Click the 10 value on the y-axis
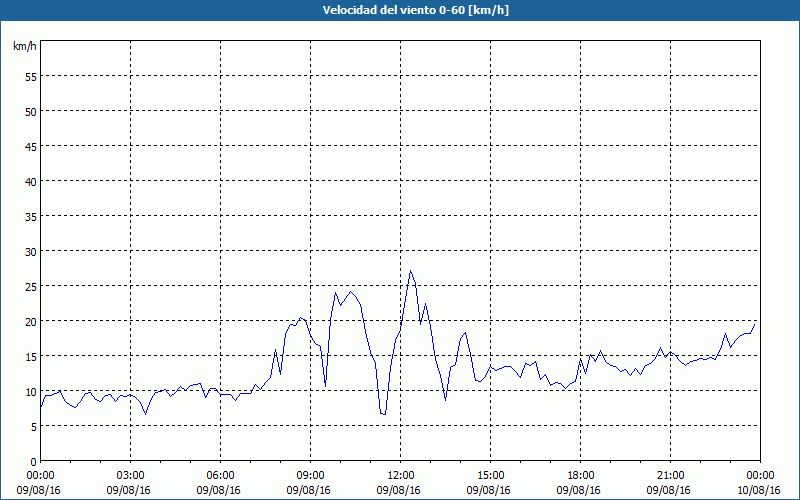The height and width of the screenshot is (500, 800). 31,392
